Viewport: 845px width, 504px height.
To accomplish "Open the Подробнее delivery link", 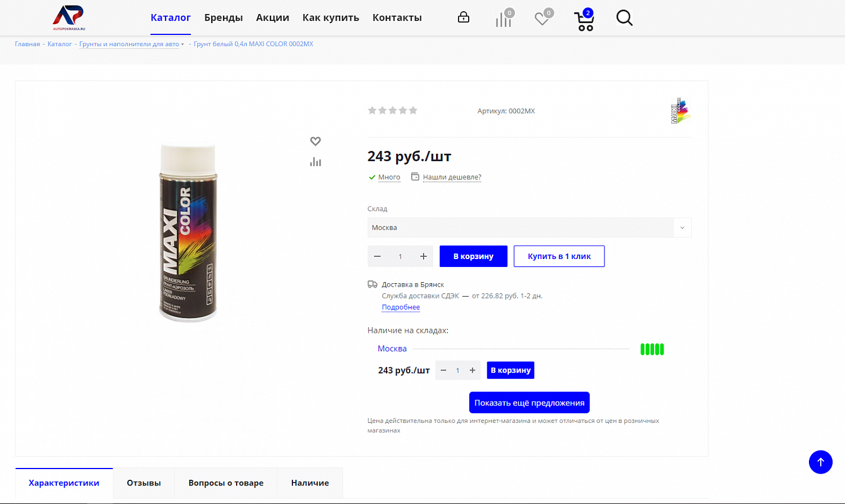I will [x=401, y=307].
